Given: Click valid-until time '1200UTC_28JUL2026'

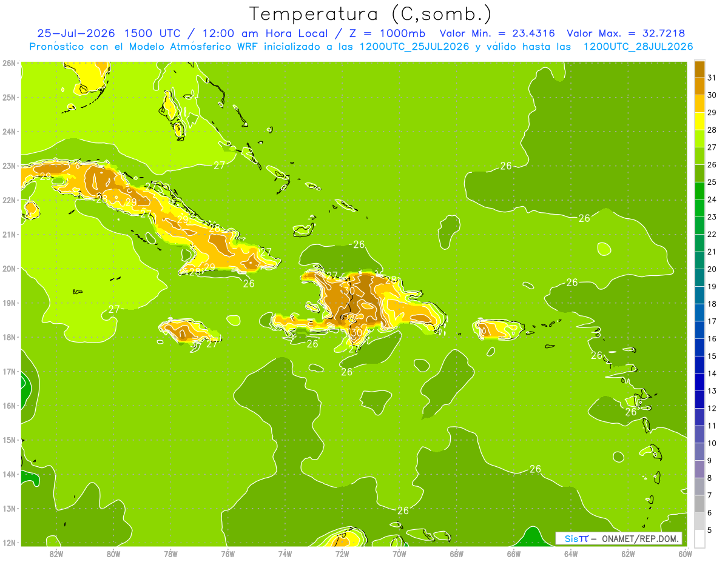Looking at the screenshot, I should [638, 47].
